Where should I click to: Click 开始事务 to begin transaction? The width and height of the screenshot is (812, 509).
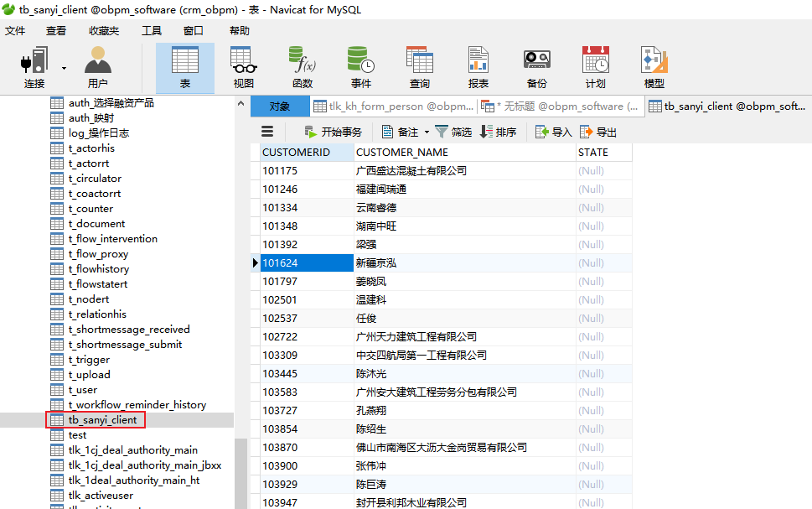333,132
